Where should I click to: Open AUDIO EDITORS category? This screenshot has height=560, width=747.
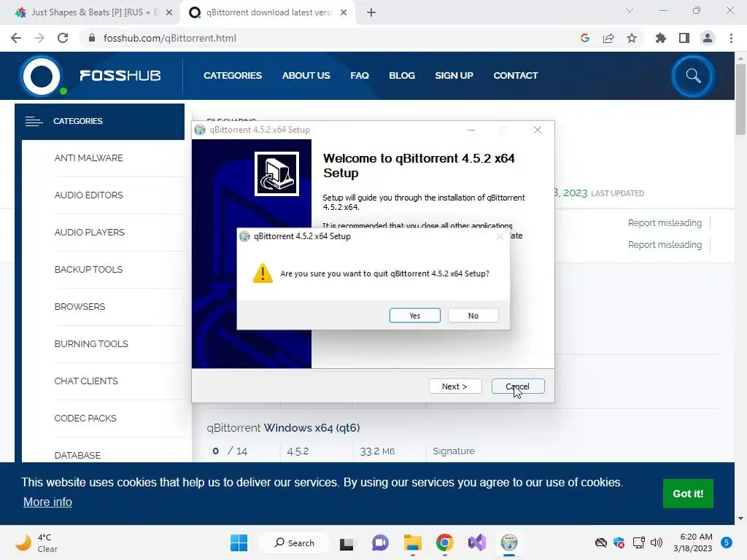pos(88,195)
